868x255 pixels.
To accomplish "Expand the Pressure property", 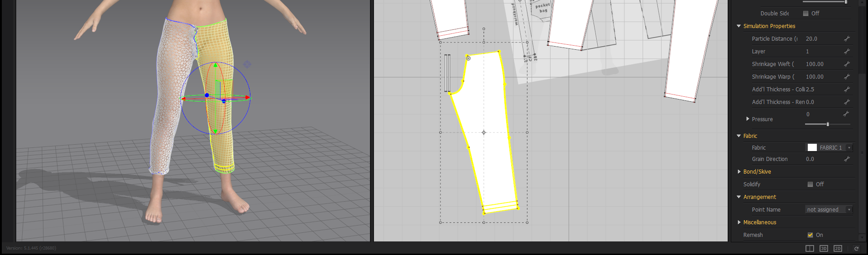I will 748,119.
